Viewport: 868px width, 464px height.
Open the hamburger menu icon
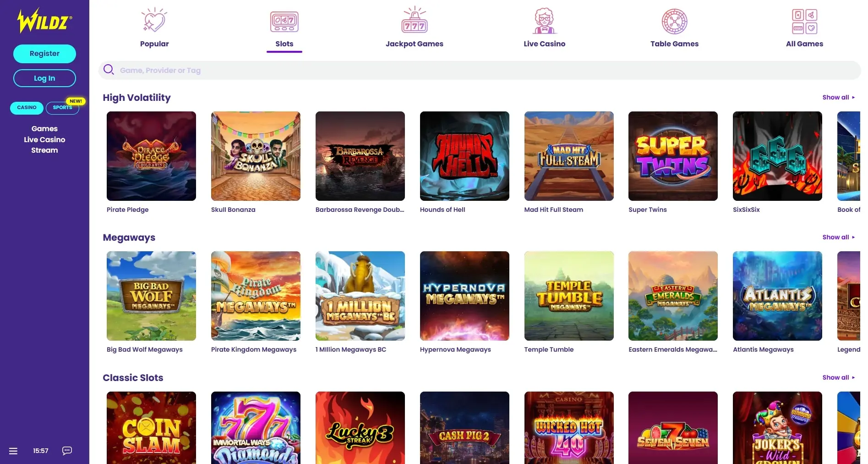(13, 451)
